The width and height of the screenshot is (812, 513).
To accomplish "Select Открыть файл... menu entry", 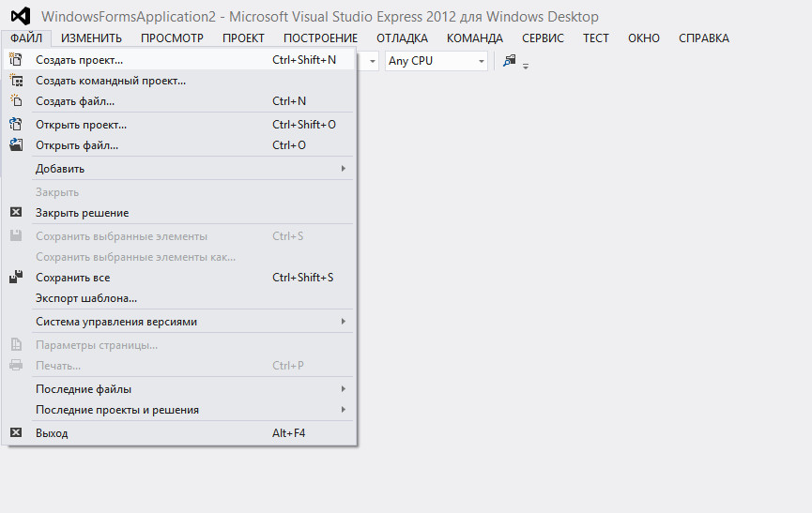I will point(179,144).
